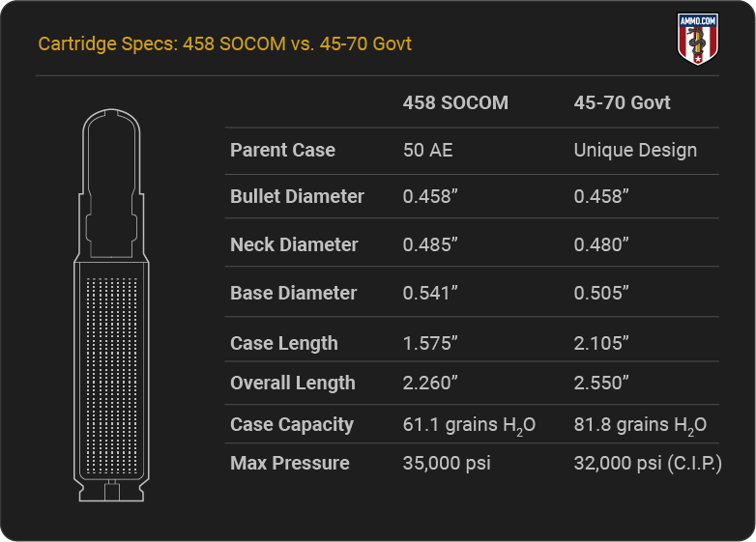Select the Cartridge Specs title text
The width and height of the screenshot is (756, 542).
click(224, 43)
